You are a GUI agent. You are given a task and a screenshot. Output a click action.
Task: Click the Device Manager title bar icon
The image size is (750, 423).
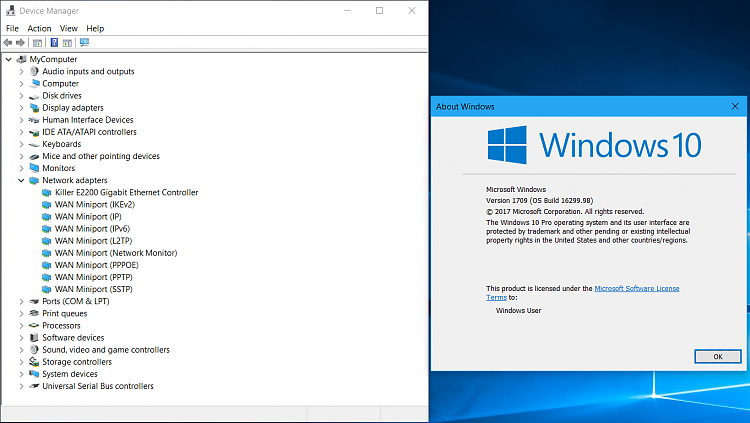click(x=10, y=10)
